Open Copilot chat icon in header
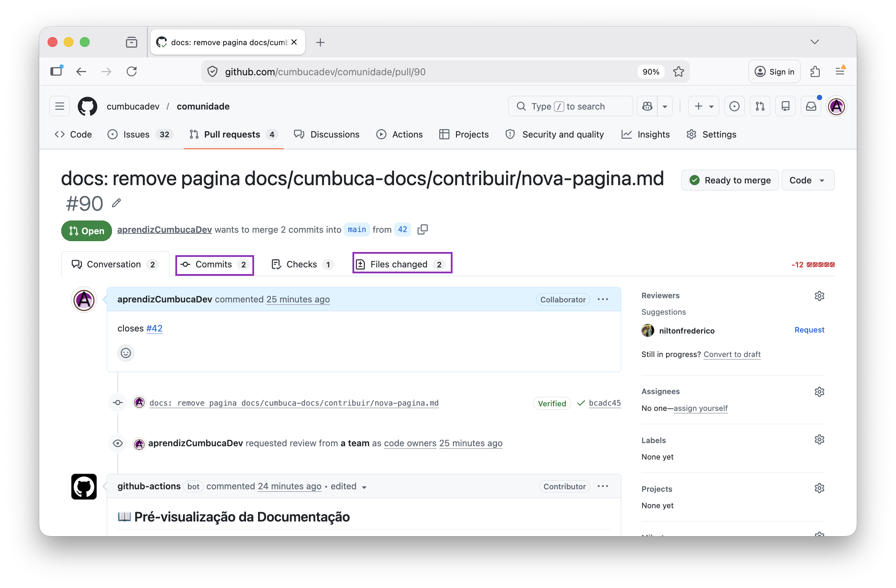 click(x=647, y=106)
